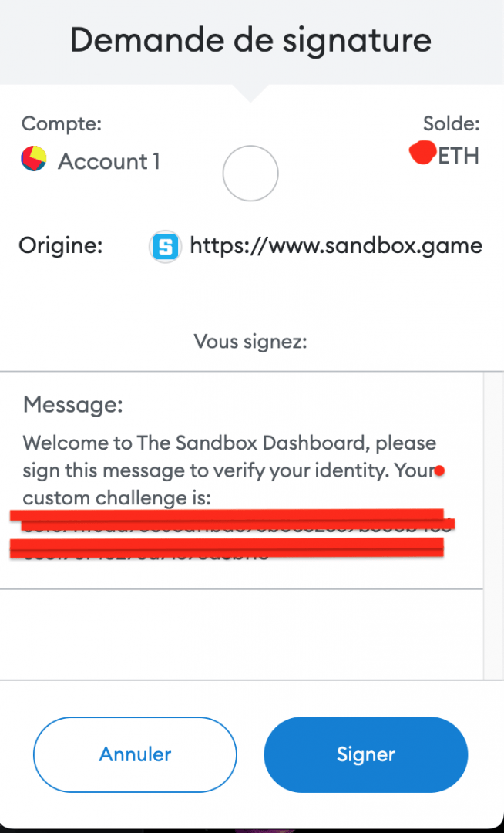The height and width of the screenshot is (833, 504).
Task: Click the red ETH balance icon
Action: [422, 153]
